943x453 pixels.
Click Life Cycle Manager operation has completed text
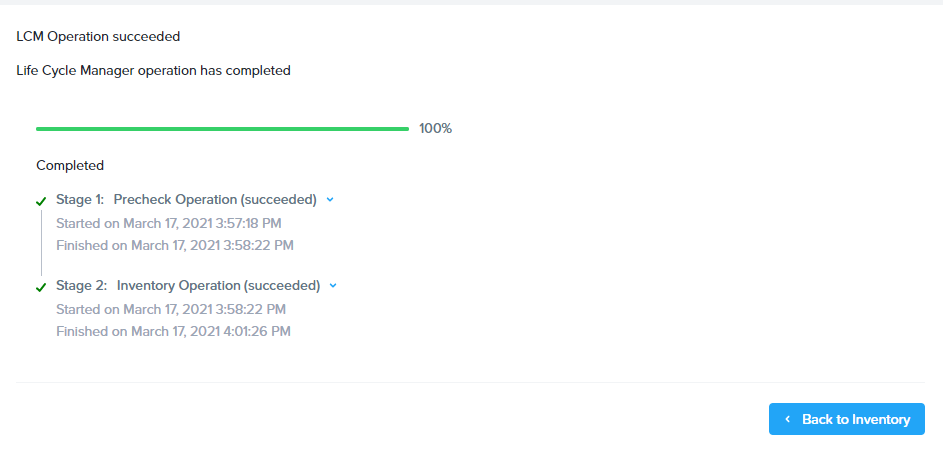tap(153, 71)
